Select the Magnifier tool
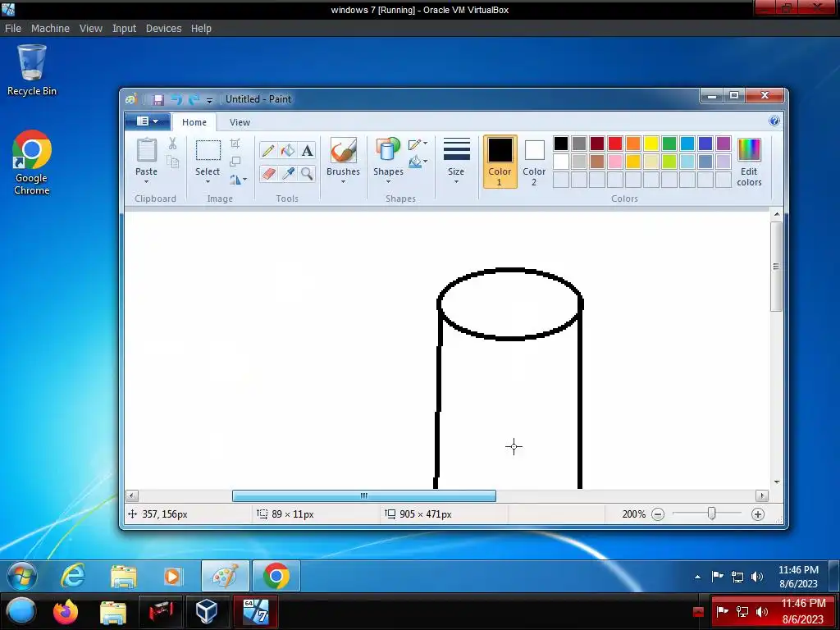Image resolution: width=840 pixels, height=630 pixels. (307, 174)
